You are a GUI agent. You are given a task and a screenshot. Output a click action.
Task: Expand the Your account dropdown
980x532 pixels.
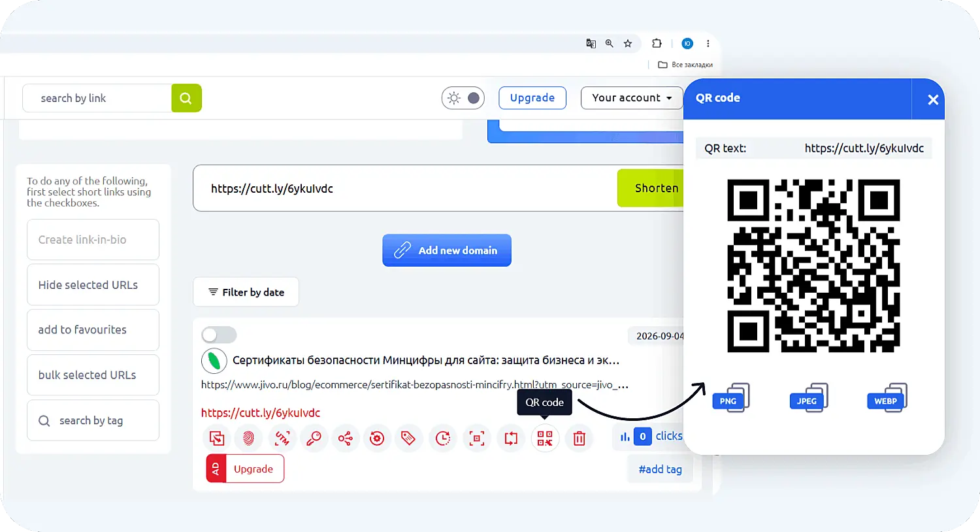point(632,98)
